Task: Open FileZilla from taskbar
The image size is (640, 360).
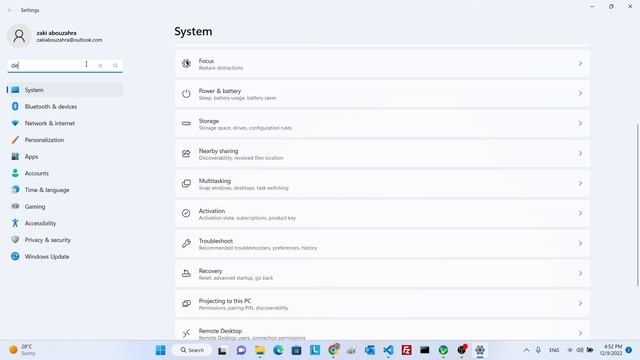Action: tap(407, 350)
